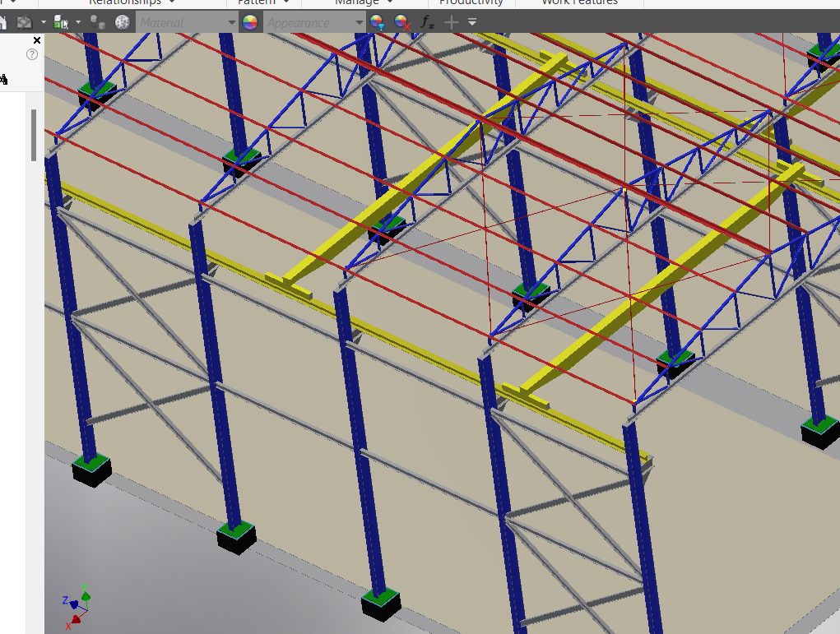840x634 pixels.
Task: Click the Materials browser sphere icon
Action: pyautogui.click(x=123, y=23)
